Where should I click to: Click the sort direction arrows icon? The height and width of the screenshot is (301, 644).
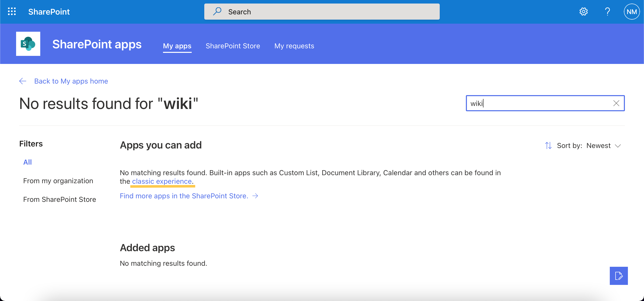(549, 145)
